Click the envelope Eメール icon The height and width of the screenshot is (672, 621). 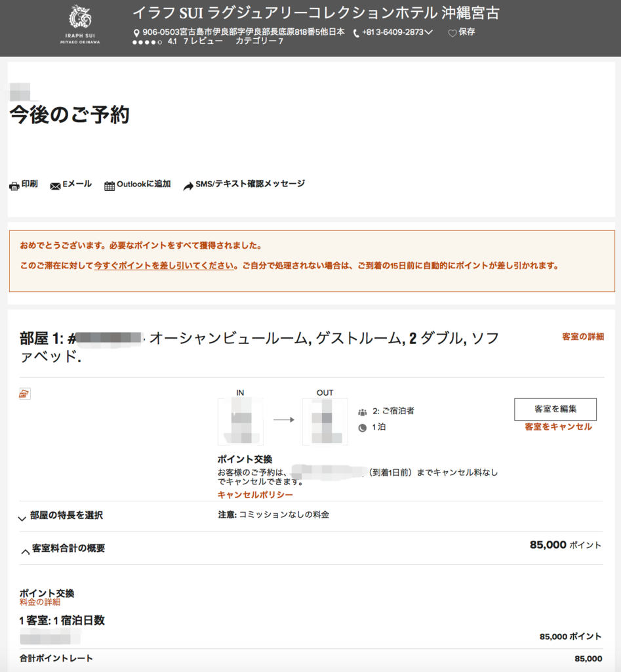pos(55,186)
